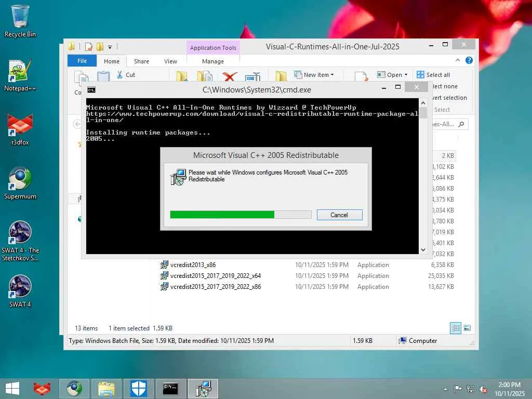
Task: Click the 25,035 KB size cell
Action: (x=441, y=275)
